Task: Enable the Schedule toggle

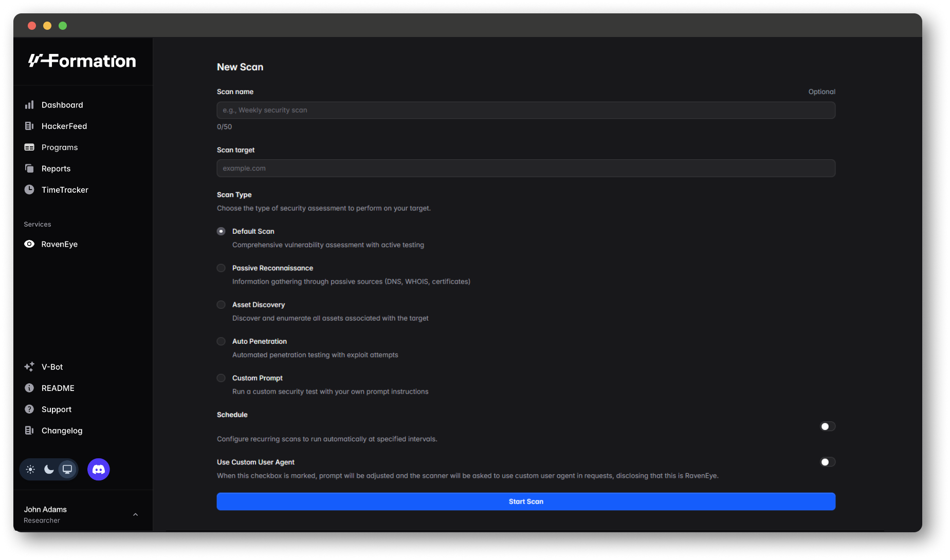Action: pyautogui.click(x=827, y=426)
